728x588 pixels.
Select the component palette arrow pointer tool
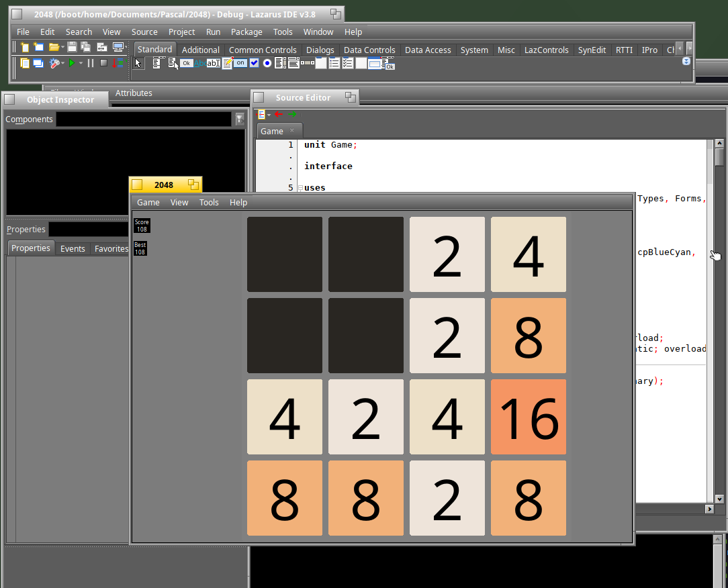pyautogui.click(x=138, y=63)
